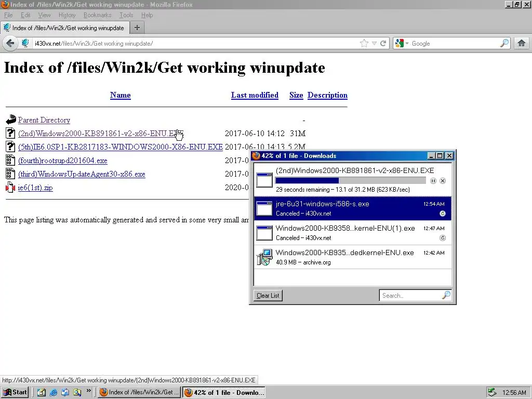Open the Windows Start button
The image size is (532, 399).
click(x=15, y=392)
